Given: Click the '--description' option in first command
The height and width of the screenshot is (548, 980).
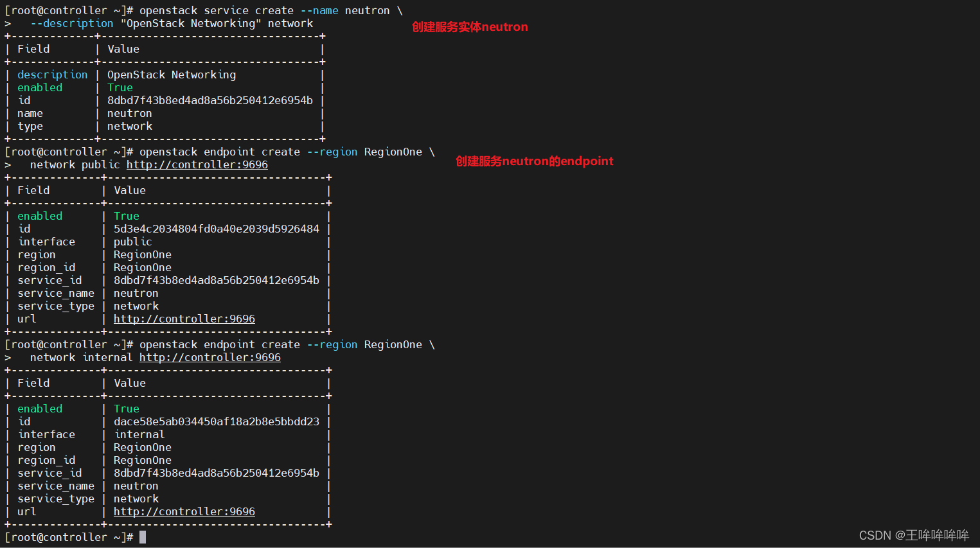Looking at the screenshot, I should [x=72, y=23].
